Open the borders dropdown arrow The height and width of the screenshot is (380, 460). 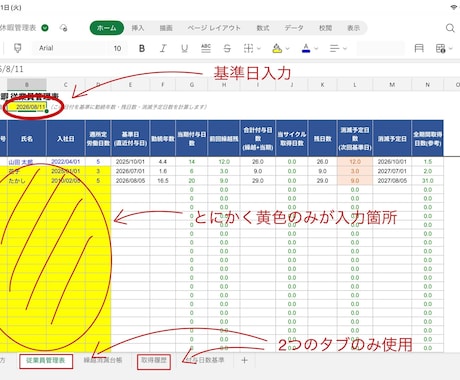(x=259, y=49)
